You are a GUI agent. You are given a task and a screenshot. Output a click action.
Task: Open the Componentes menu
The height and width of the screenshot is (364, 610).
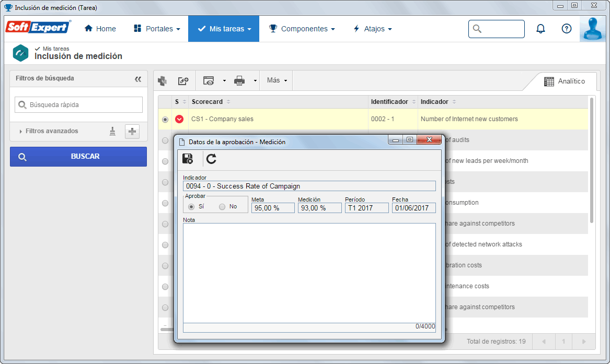302,29
